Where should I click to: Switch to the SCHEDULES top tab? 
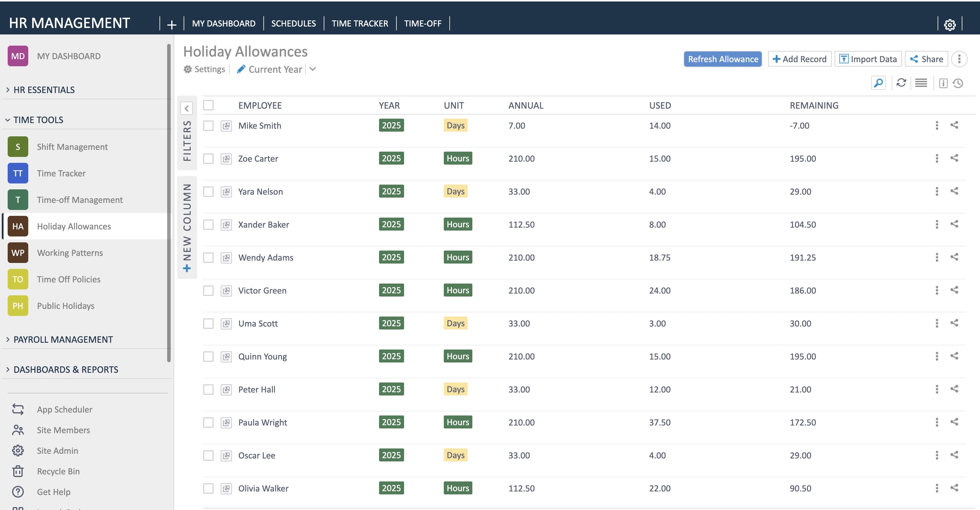293,24
